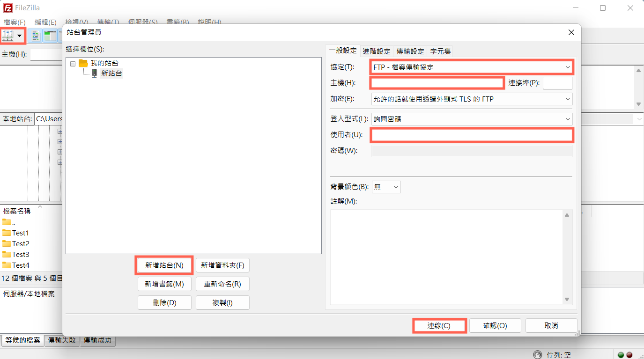The height and width of the screenshot is (359, 644).
Task: Click the 連線(C) connect button
Action: (439, 326)
